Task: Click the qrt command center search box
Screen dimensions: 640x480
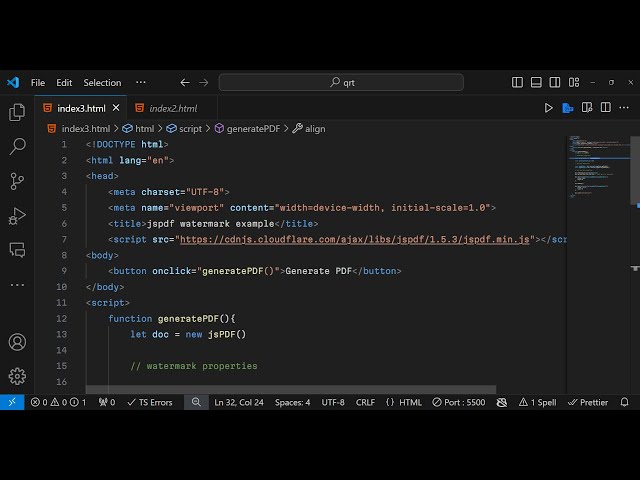Action: [x=341, y=83]
